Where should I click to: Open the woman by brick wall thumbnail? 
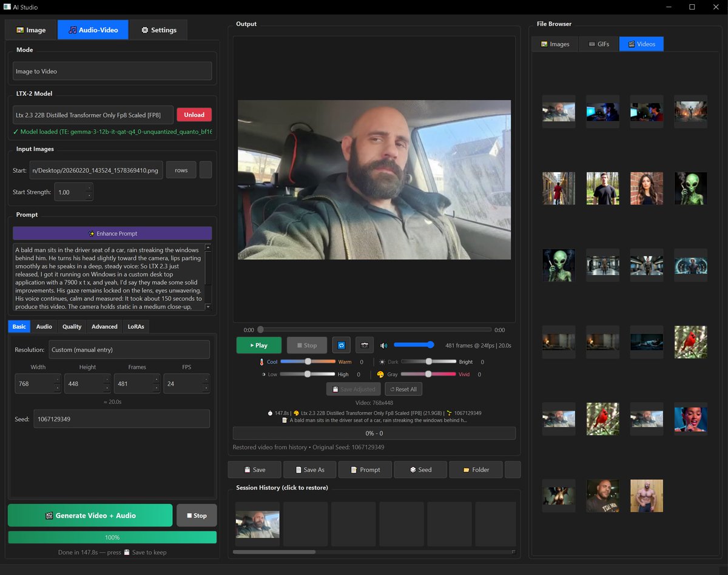click(x=647, y=188)
